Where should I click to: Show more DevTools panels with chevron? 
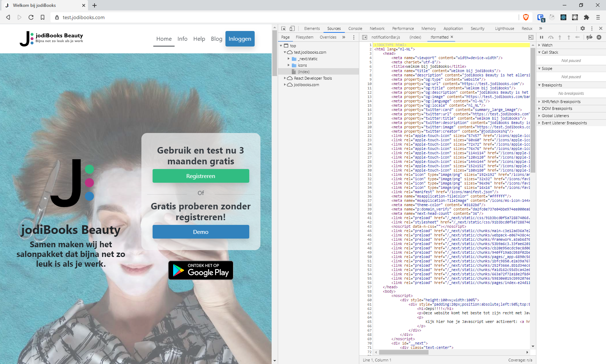[540, 28]
